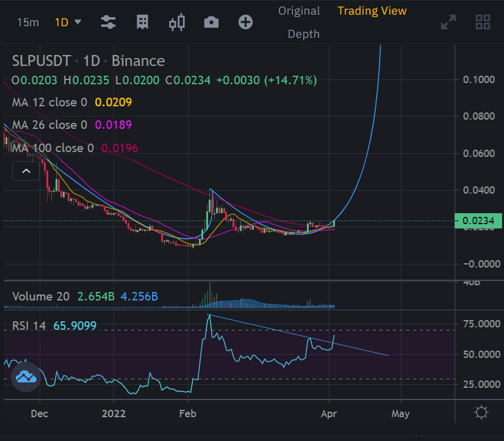Click the May date axis label
The height and width of the screenshot is (441, 504).
pos(400,414)
